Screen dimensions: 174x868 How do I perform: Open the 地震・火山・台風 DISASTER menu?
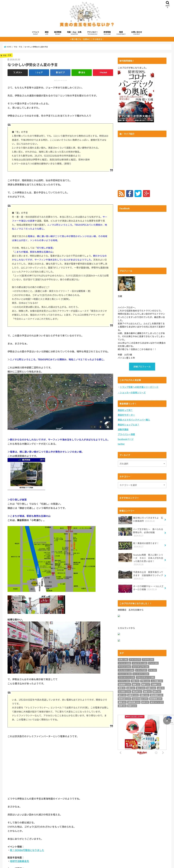(x=74, y=33)
